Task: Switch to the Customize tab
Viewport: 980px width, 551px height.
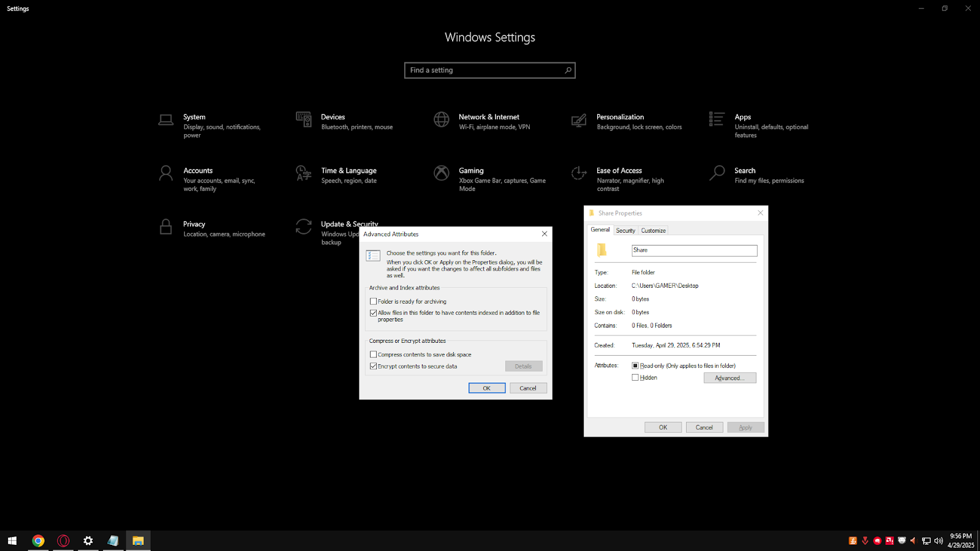Action: pos(653,230)
